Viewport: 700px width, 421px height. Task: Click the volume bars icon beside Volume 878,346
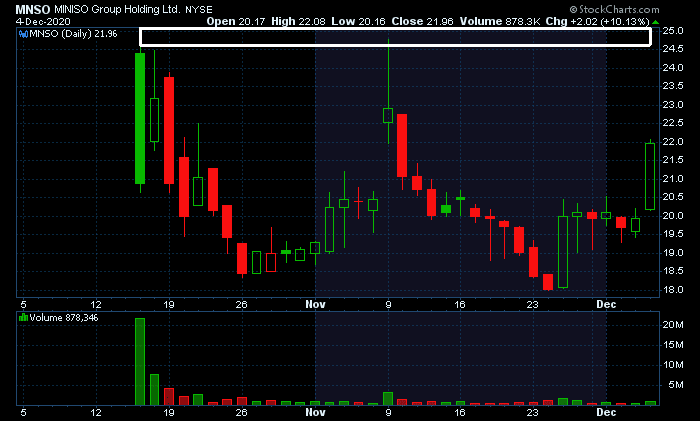(23, 318)
